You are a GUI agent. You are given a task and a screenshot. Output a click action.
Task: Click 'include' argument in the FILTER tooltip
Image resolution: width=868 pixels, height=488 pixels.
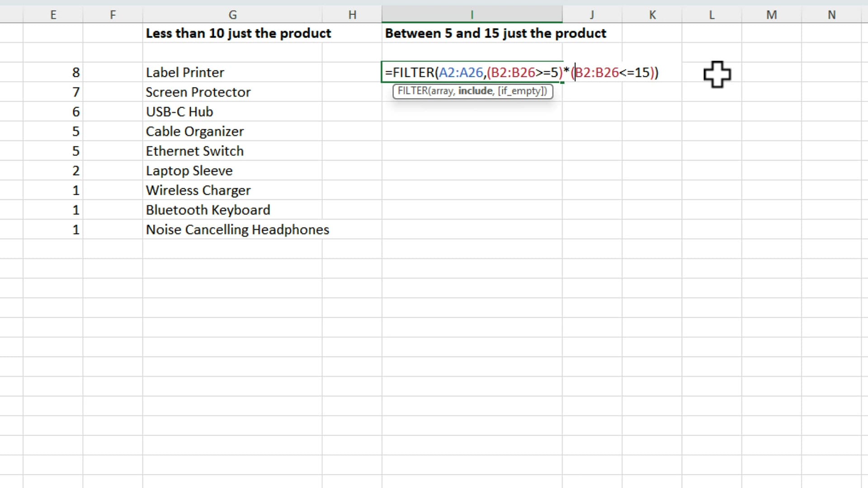(475, 91)
